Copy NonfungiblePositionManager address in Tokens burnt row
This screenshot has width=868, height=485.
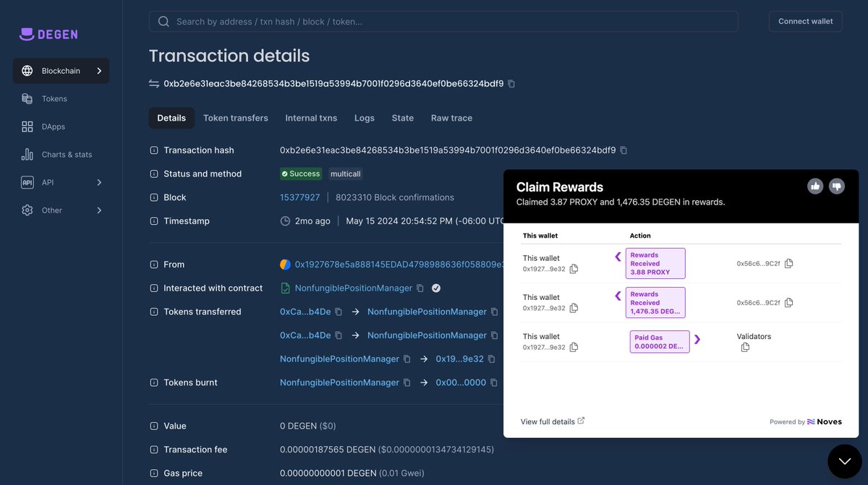(407, 382)
